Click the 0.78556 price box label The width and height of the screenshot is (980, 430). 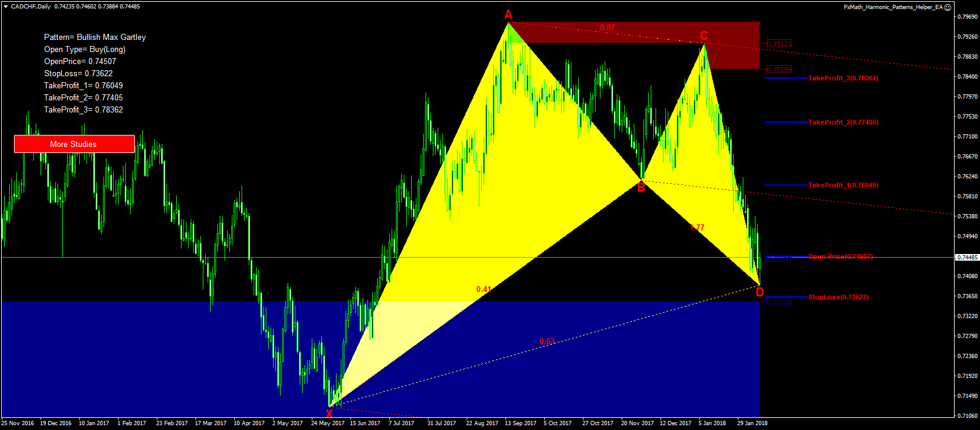779,70
